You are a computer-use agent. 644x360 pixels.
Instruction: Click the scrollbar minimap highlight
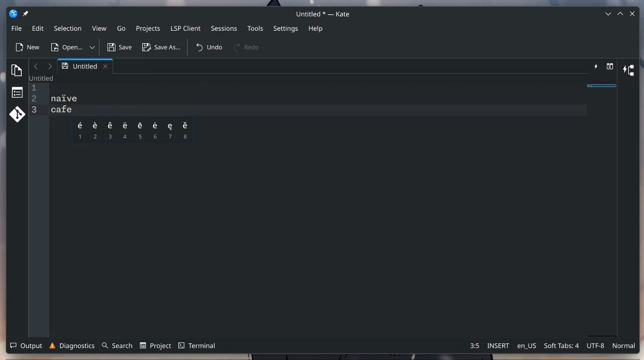(601, 86)
